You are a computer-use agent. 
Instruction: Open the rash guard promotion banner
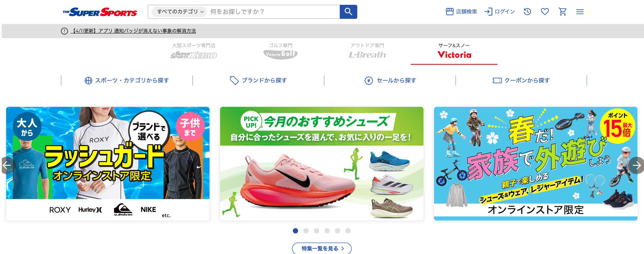[108, 164]
